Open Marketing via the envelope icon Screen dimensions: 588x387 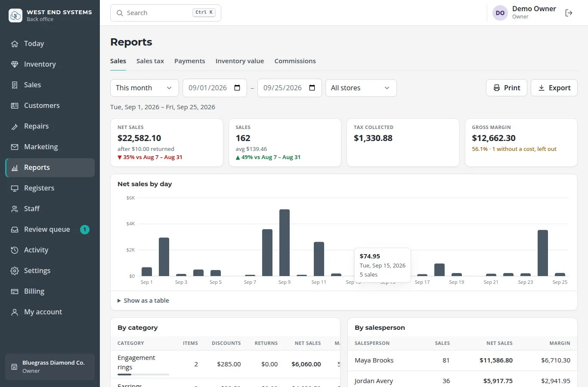[15, 147]
